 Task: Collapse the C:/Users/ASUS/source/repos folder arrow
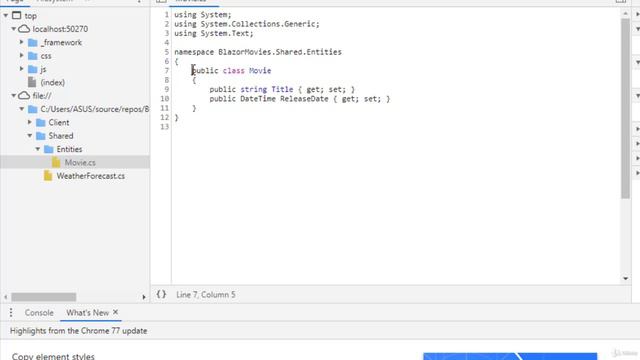tap(22, 109)
